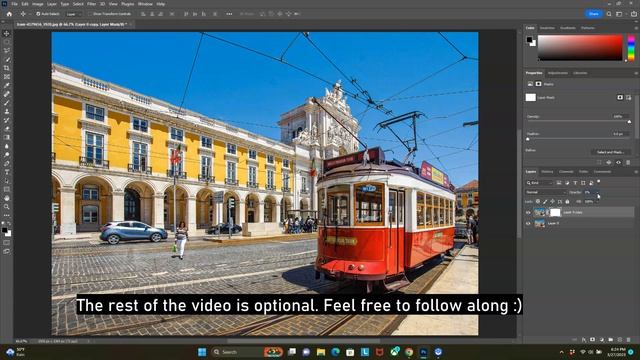Filter layers by adjustment layers icon
640x360 pixels.
pyautogui.click(x=567, y=183)
